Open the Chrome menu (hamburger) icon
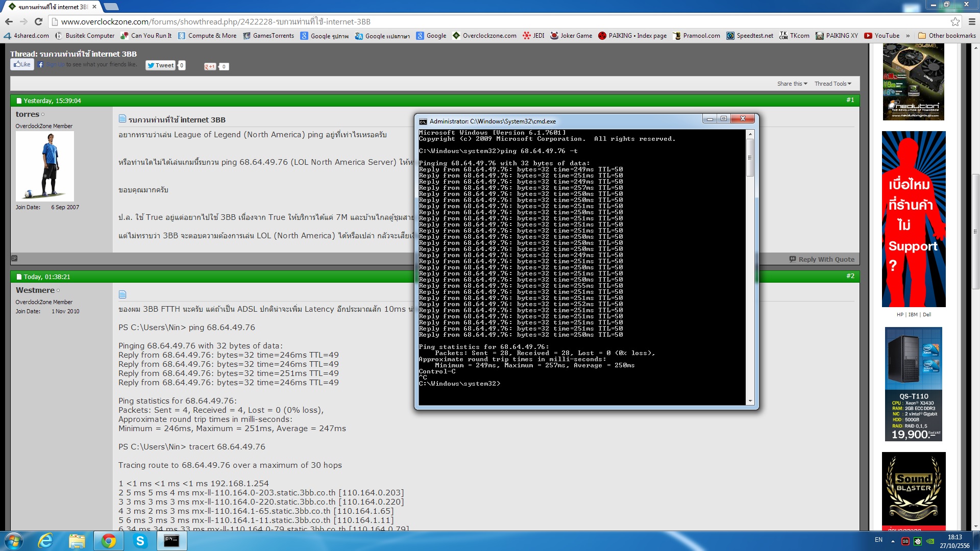Image resolution: width=980 pixels, height=551 pixels. pyautogui.click(x=972, y=21)
